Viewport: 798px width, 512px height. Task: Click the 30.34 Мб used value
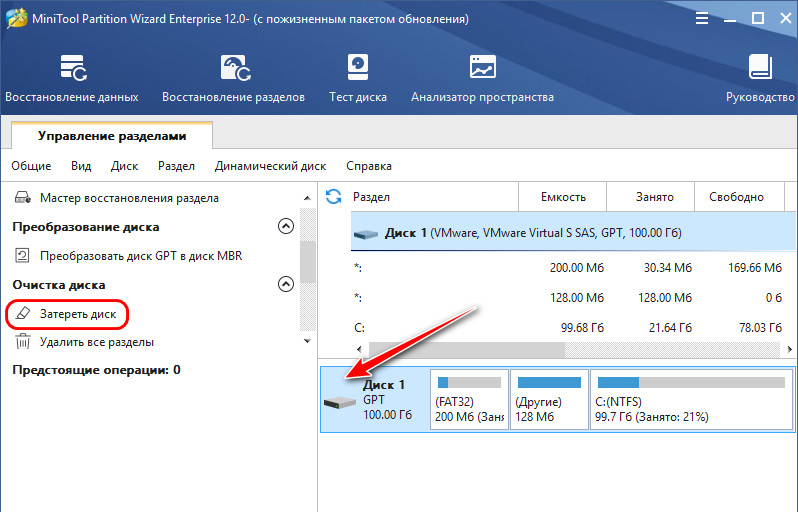[x=668, y=268]
